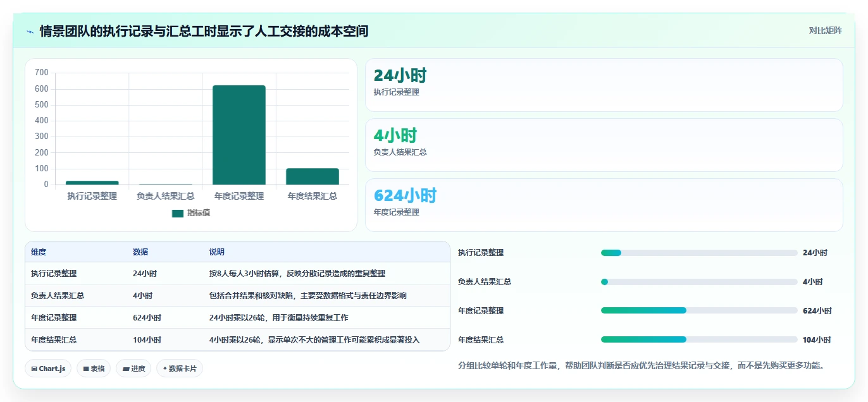Click the 年度结果汇总 progress bar
The height and width of the screenshot is (402, 868).
pyautogui.click(x=699, y=339)
